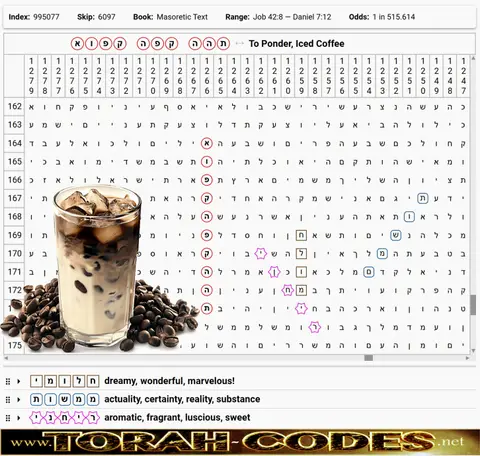Select the blue-boxed ו in row 168
480x456 pixels.
409,217
